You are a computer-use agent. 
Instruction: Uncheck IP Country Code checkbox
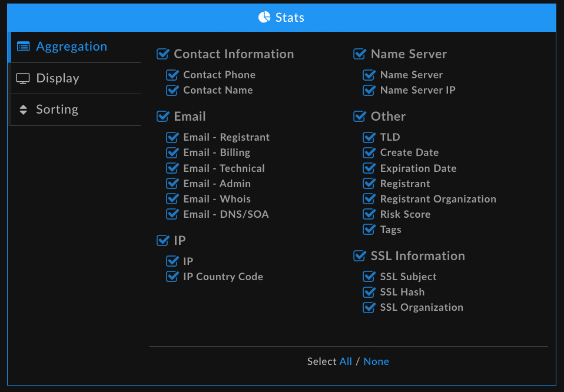click(x=172, y=277)
